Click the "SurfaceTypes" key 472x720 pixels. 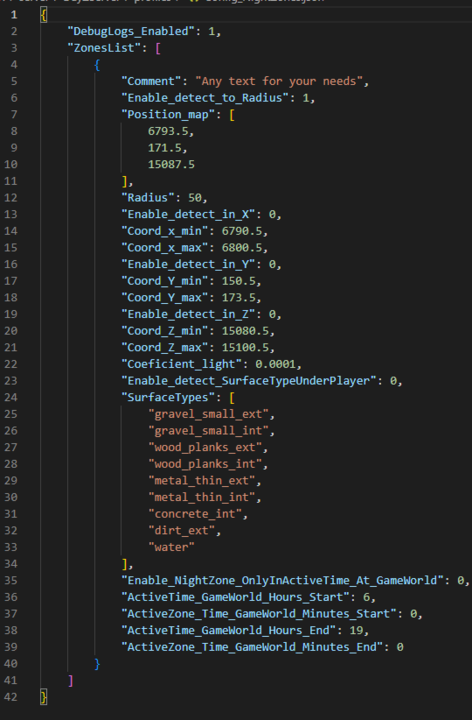(x=169, y=397)
